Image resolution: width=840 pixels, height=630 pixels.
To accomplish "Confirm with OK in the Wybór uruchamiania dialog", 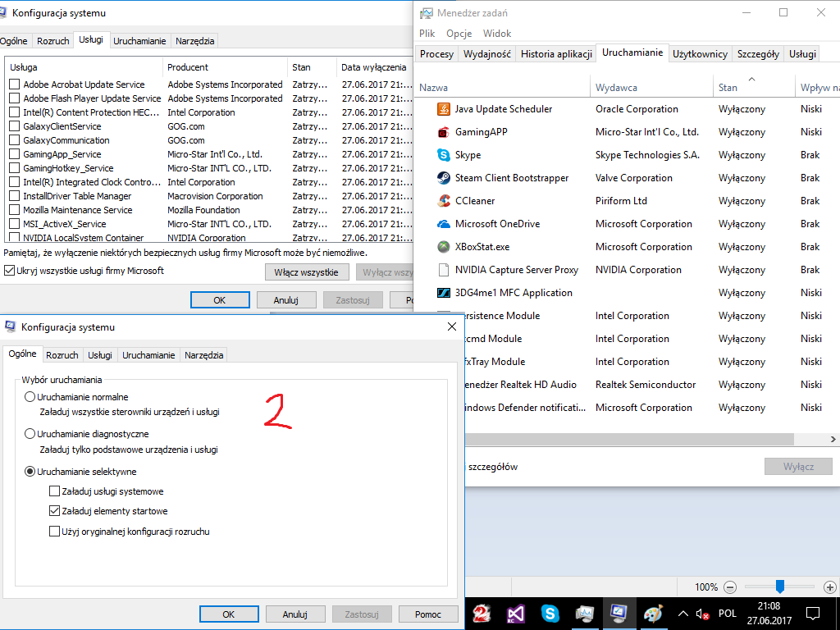I will pos(229,614).
